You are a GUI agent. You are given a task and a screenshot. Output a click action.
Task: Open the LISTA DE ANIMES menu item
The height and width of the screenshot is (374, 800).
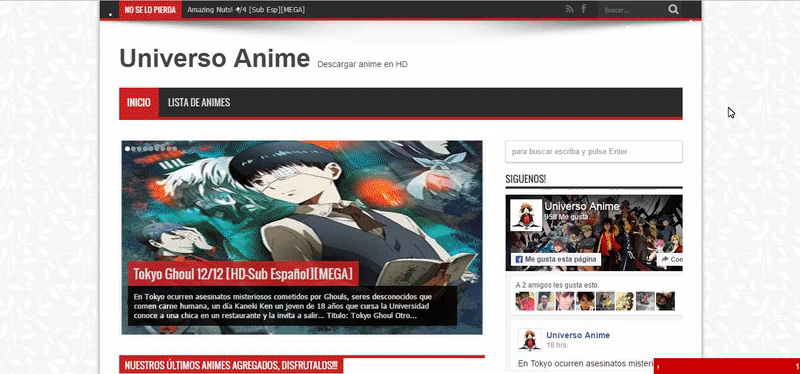pyautogui.click(x=199, y=103)
